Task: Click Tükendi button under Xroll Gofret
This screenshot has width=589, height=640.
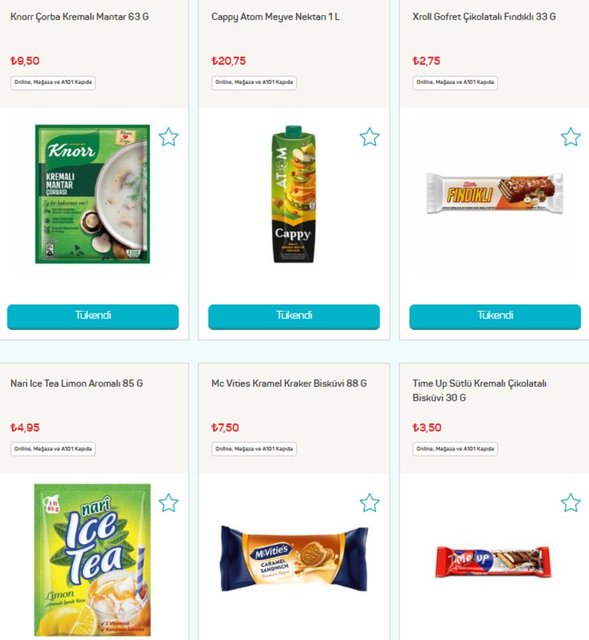Action: pos(495,316)
